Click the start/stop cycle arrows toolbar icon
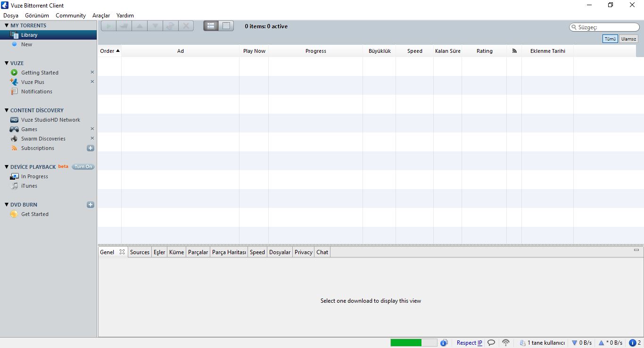The height and width of the screenshot is (348, 644). click(x=171, y=26)
